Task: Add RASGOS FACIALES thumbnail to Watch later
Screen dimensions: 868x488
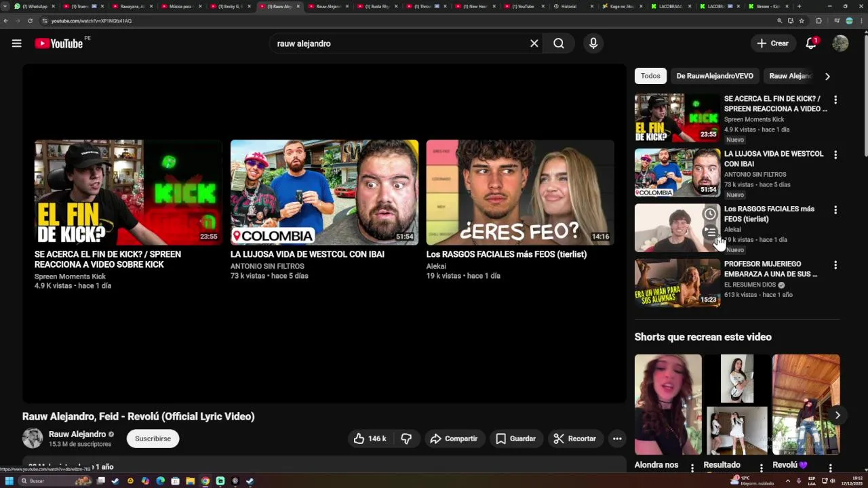Action: (710, 214)
